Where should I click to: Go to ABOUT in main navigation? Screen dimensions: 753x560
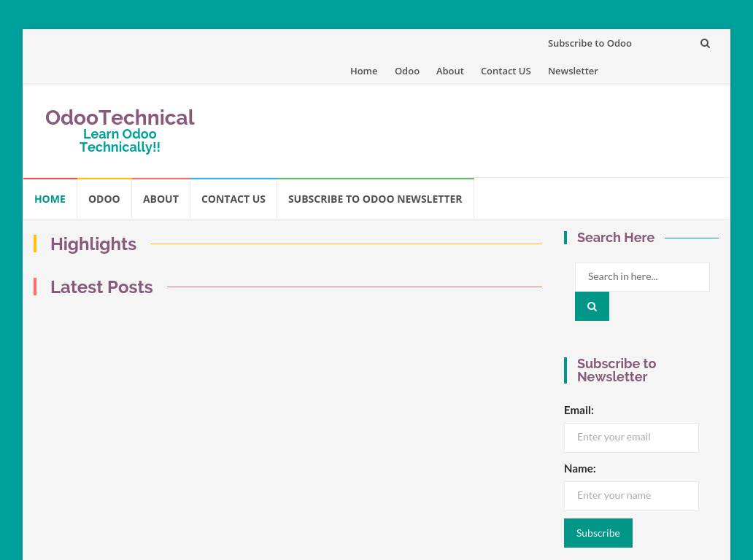[161, 199]
